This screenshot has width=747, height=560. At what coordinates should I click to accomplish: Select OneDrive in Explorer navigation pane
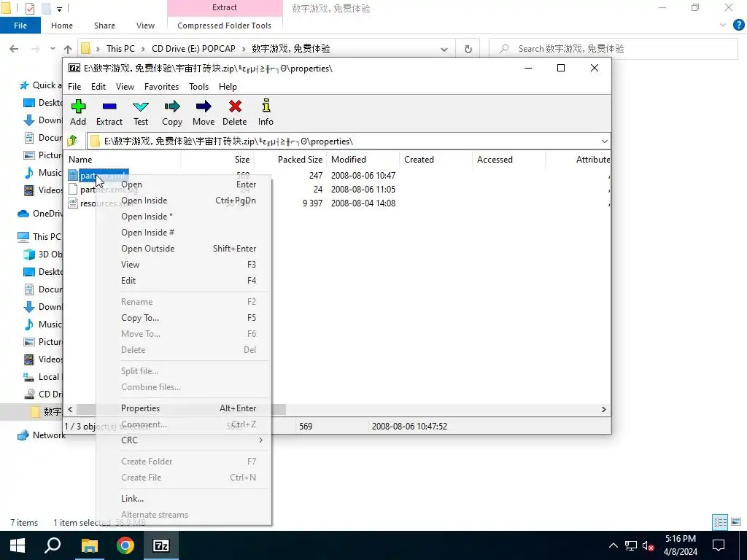(x=40, y=214)
